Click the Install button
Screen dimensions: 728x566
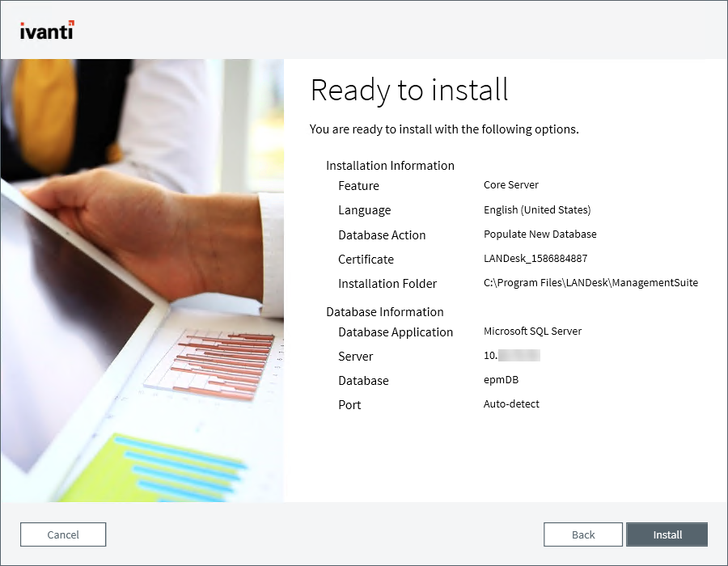click(667, 534)
